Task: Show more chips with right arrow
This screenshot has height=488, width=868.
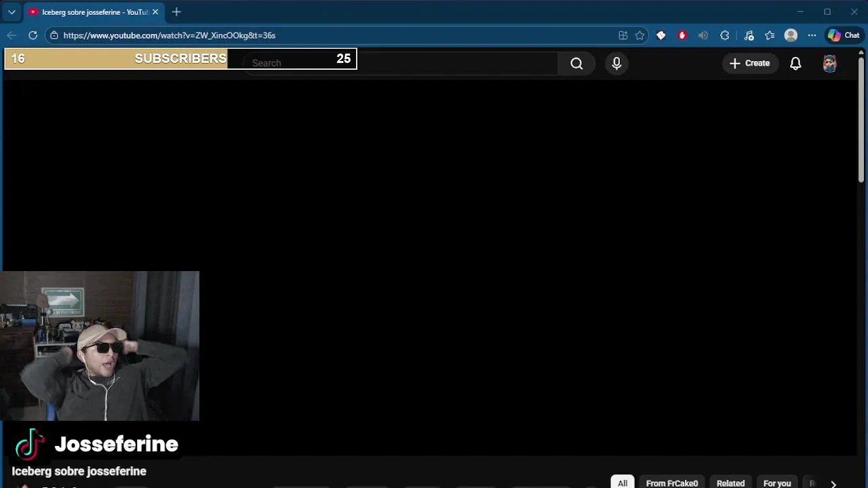Action: point(833,483)
